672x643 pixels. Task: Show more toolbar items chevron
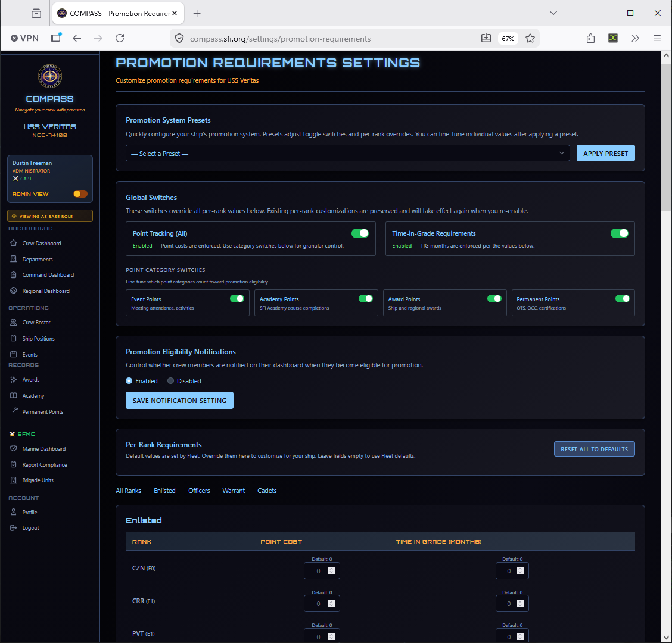point(635,38)
